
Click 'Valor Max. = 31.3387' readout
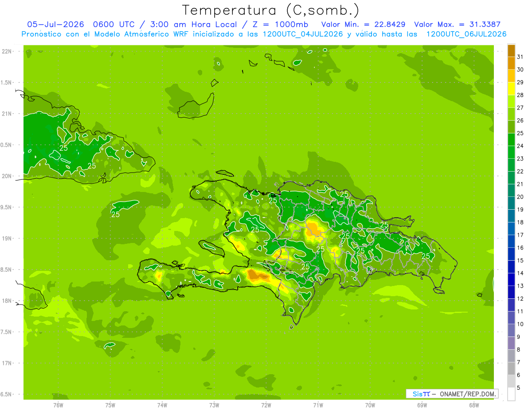pos(457,24)
